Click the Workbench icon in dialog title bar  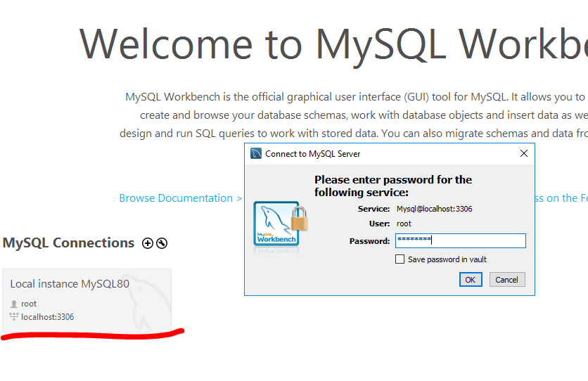(x=256, y=153)
